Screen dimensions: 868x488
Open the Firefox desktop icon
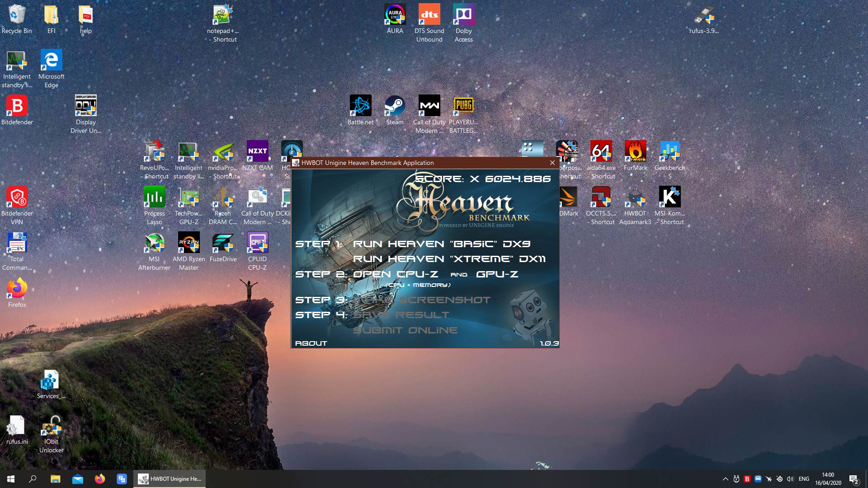[17, 293]
